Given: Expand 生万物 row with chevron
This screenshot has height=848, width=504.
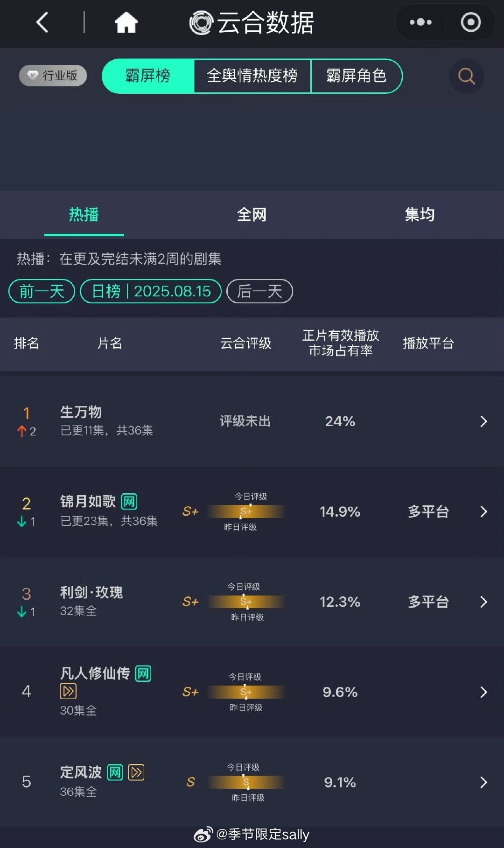Looking at the screenshot, I should coord(483,421).
